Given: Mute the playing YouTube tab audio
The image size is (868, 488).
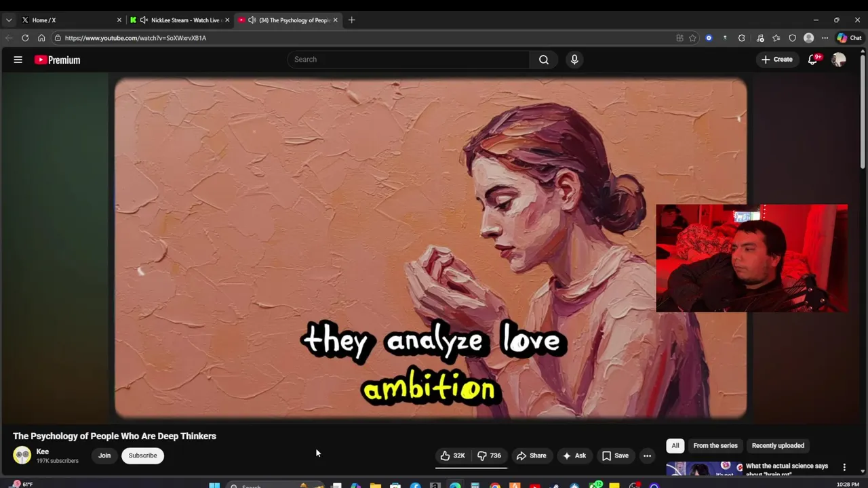Looking at the screenshot, I should tap(252, 20).
